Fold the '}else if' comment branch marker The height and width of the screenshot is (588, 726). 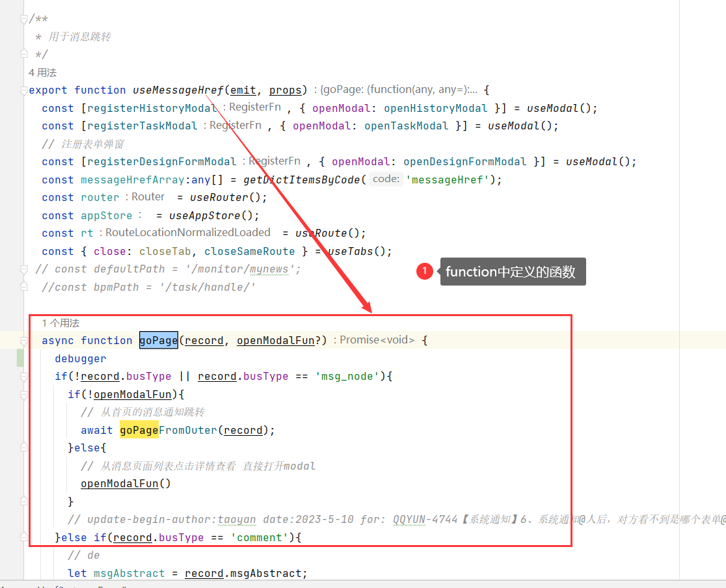pyautogui.click(x=24, y=537)
